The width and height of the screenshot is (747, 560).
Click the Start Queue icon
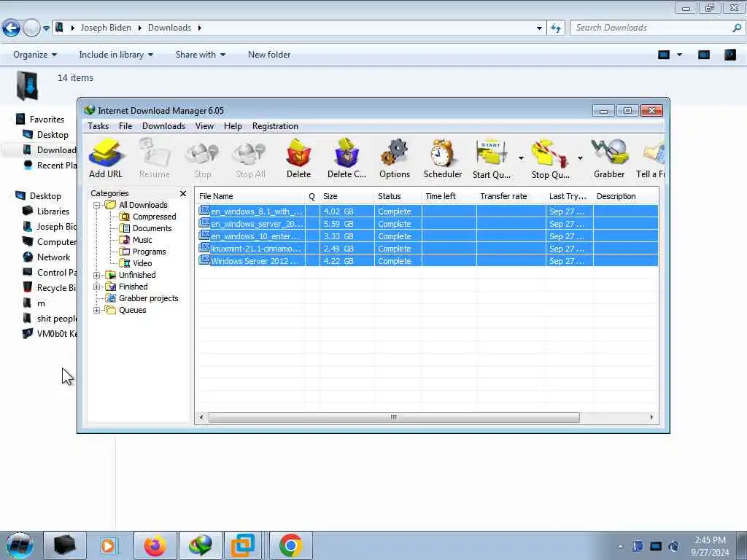[x=492, y=158]
